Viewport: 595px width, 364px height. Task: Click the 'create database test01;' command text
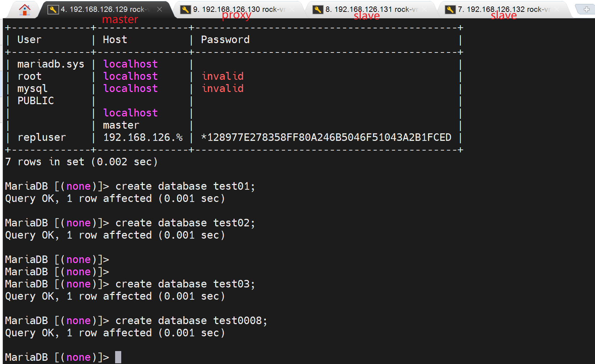click(185, 186)
